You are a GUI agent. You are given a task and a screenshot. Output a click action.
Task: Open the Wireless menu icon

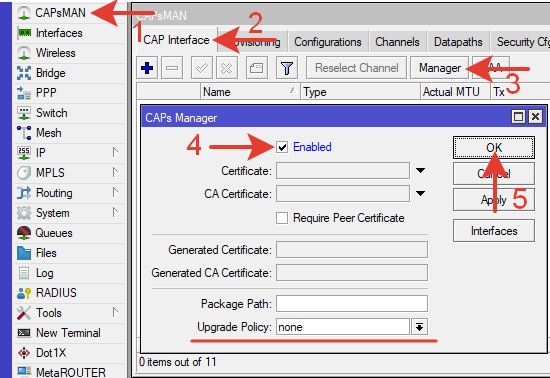tap(24, 53)
